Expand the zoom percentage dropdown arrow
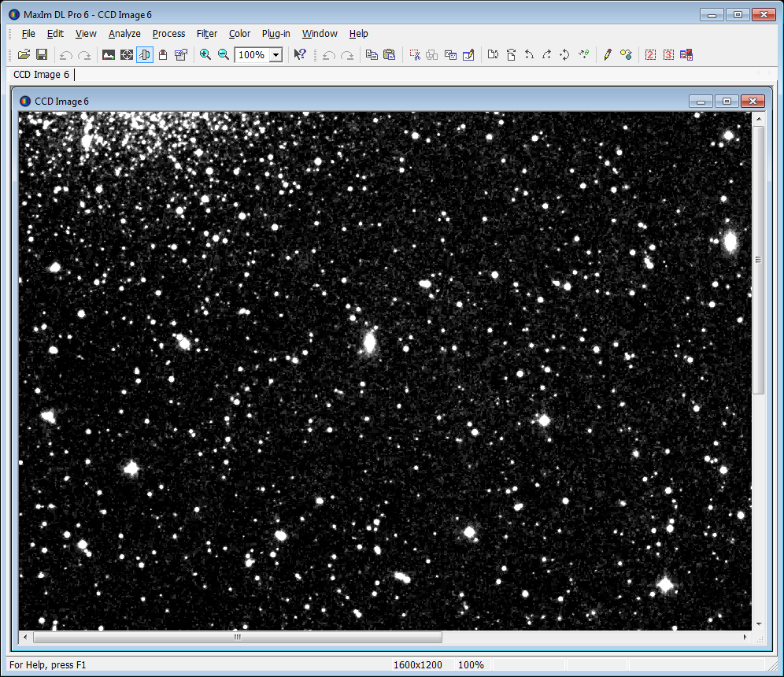The width and height of the screenshot is (784, 677). tap(276, 55)
